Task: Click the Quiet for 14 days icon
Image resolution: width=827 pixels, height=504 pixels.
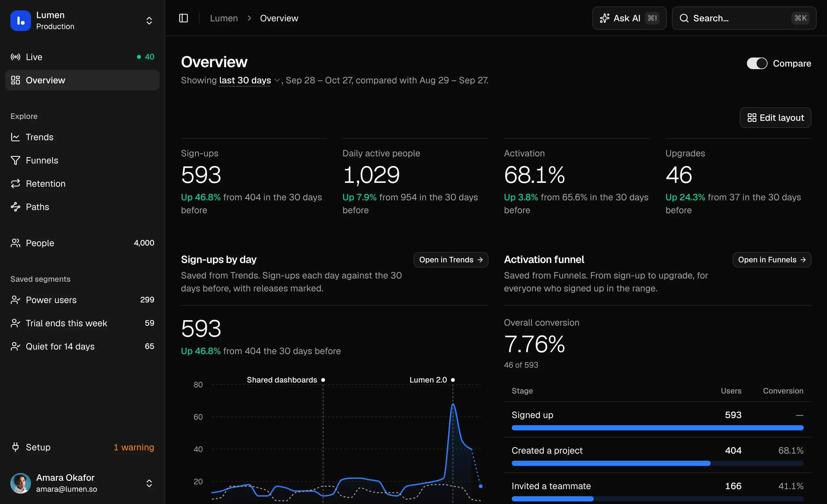Action: pos(16,346)
